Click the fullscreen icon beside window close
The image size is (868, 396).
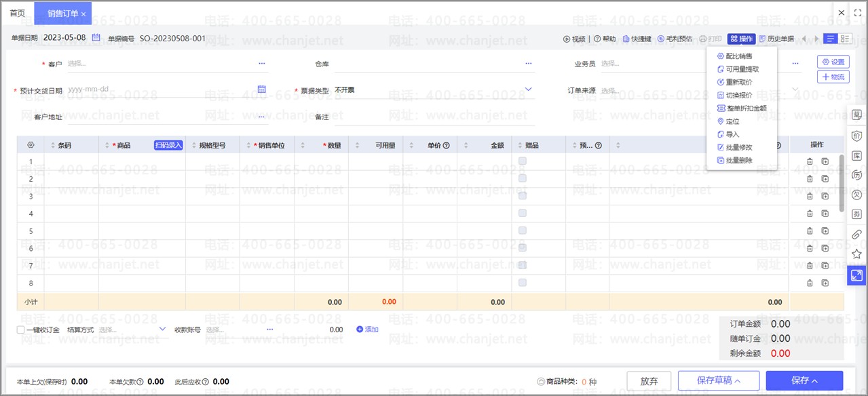click(x=857, y=13)
